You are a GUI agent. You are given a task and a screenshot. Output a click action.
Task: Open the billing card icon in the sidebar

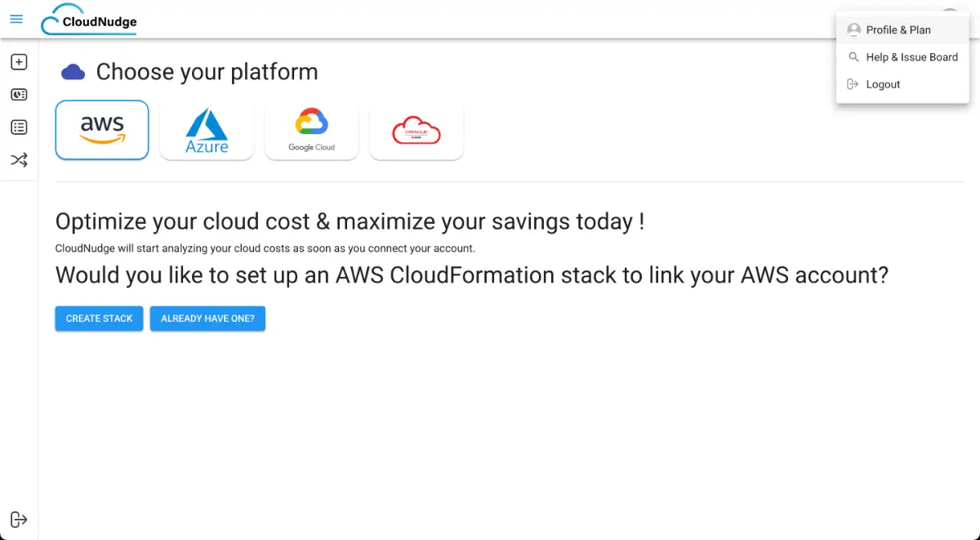point(19,94)
